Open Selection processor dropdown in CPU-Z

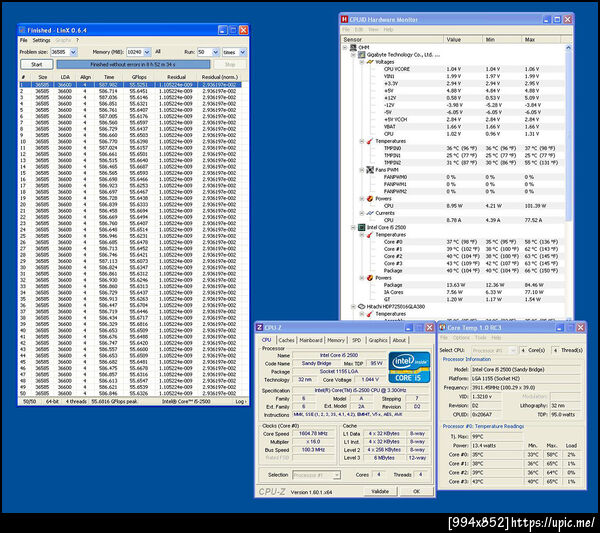click(x=337, y=475)
